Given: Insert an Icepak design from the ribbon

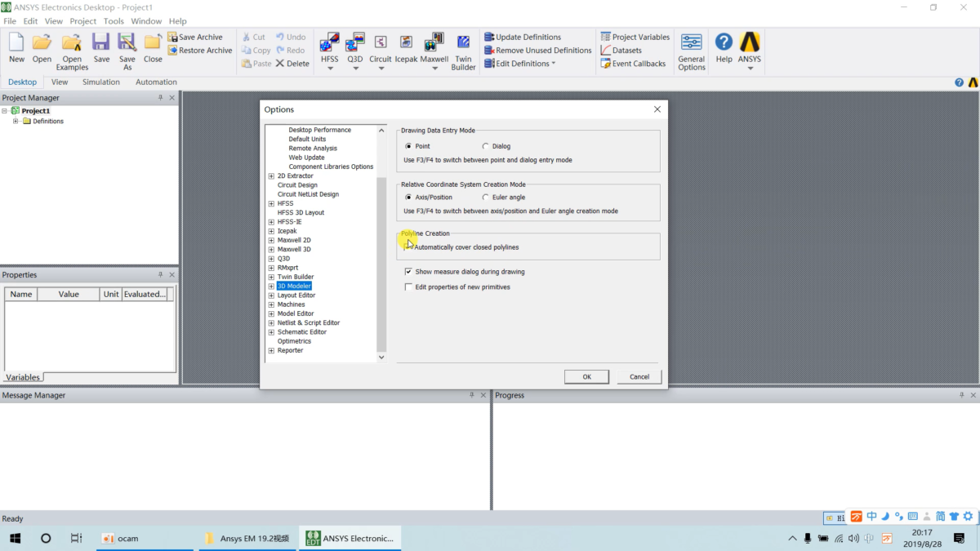Looking at the screenshot, I should click(406, 47).
